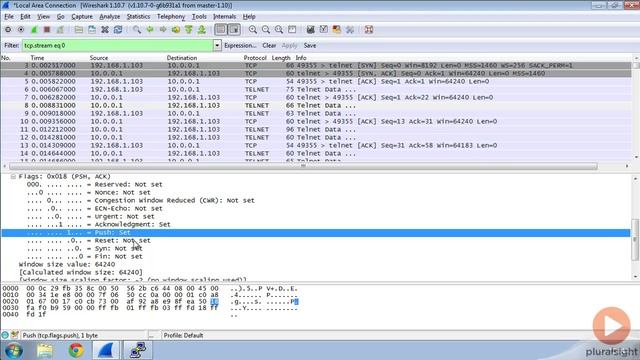
Task: Save the current display filter
Action: (310, 45)
